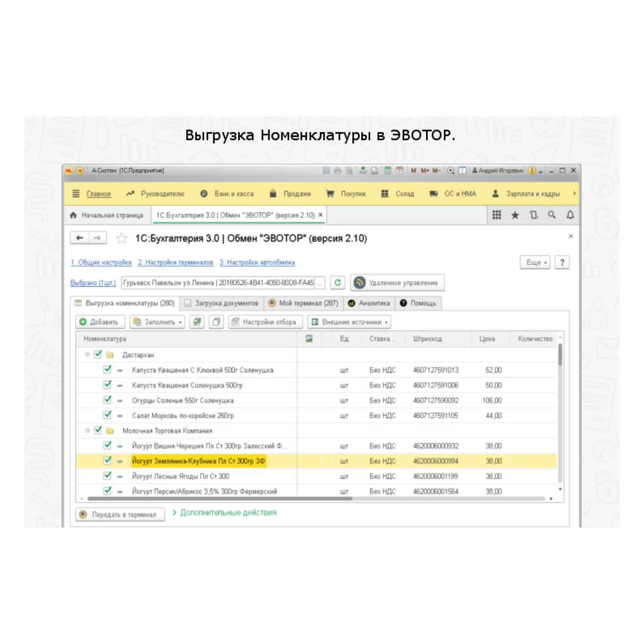The image size is (644, 644).
Task: Toggle checkbox for Капуста Квашеная С Клюквой row
Action: 108,370
